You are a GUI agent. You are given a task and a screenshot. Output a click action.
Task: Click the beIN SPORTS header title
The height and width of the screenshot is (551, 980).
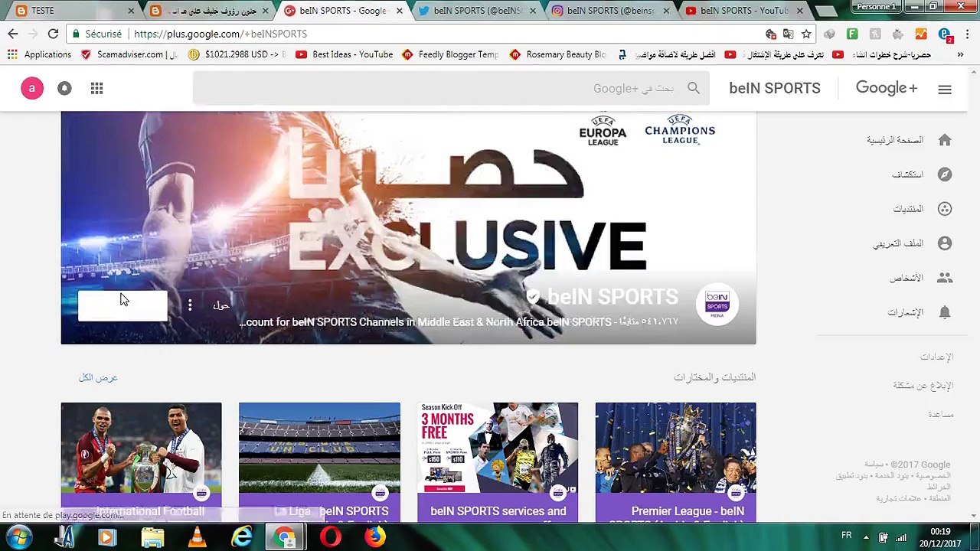click(x=775, y=88)
